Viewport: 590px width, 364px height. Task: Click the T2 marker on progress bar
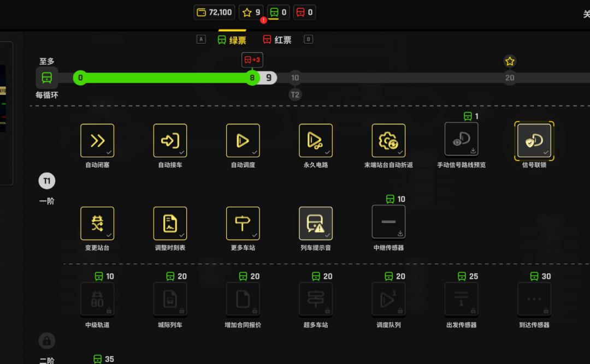click(295, 94)
